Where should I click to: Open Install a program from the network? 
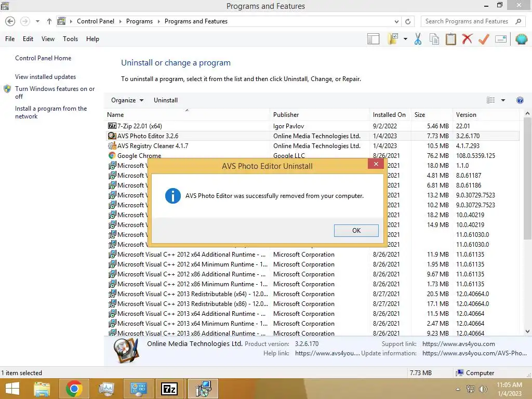tap(51, 112)
